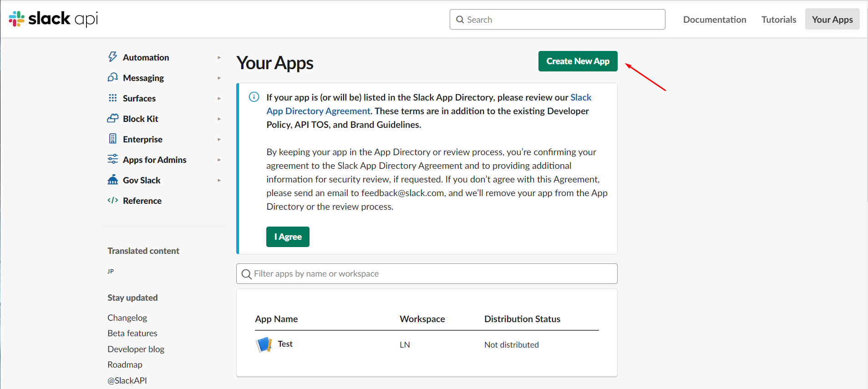Open the Test app book icon
The width and height of the screenshot is (868, 389).
[x=264, y=344]
